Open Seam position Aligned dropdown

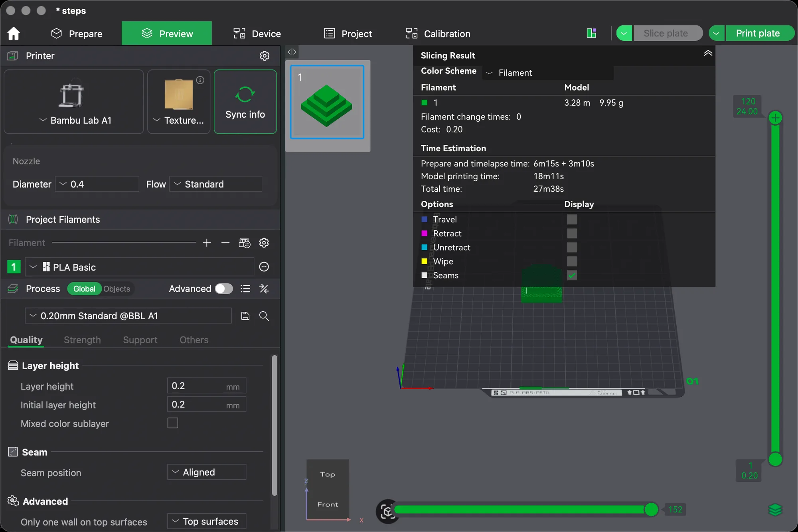(207, 472)
